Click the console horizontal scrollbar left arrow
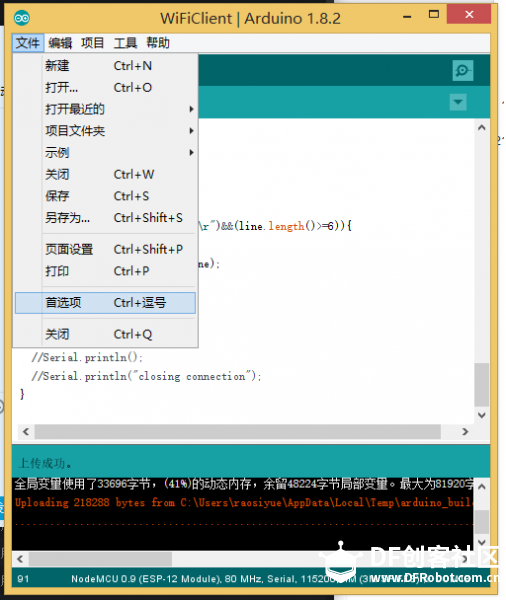Image resolution: width=506 pixels, height=600 pixels. 20,559
